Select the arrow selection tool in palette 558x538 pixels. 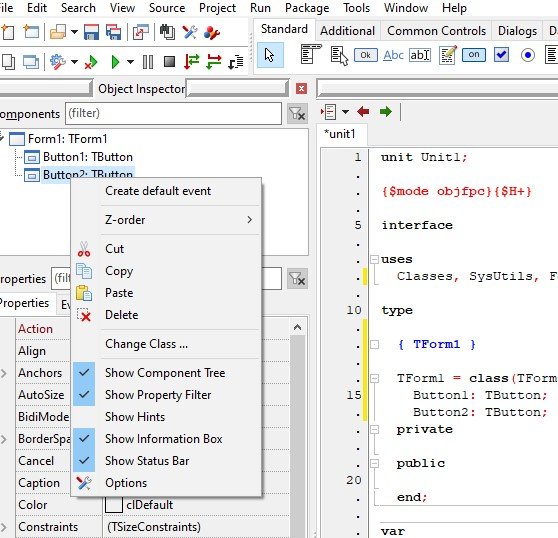point(270,55)
